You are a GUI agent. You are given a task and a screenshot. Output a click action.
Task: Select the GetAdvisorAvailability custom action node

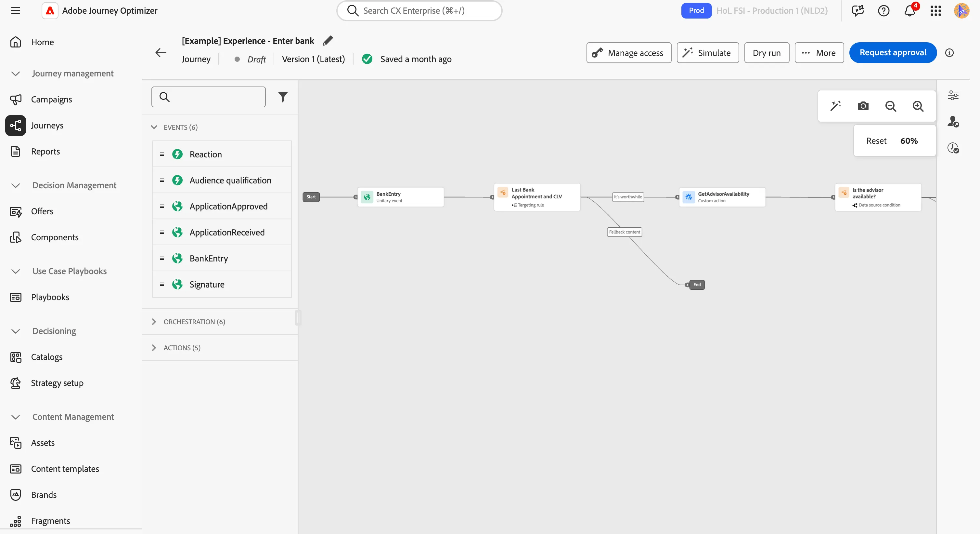coord(722,197)
